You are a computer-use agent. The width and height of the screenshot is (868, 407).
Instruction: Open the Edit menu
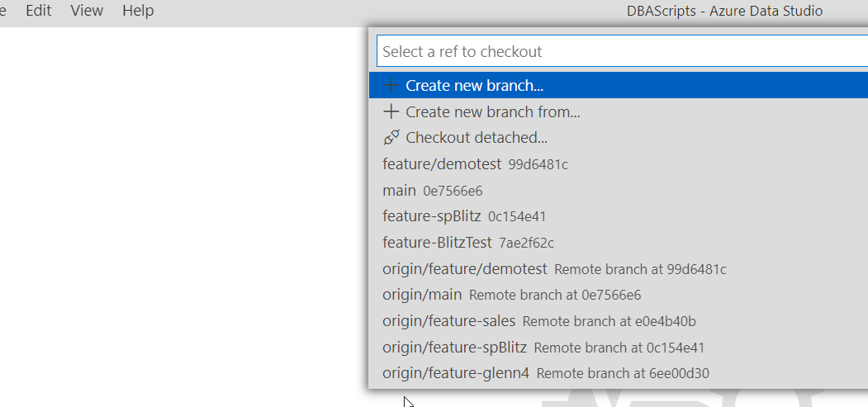pos(39,11)
